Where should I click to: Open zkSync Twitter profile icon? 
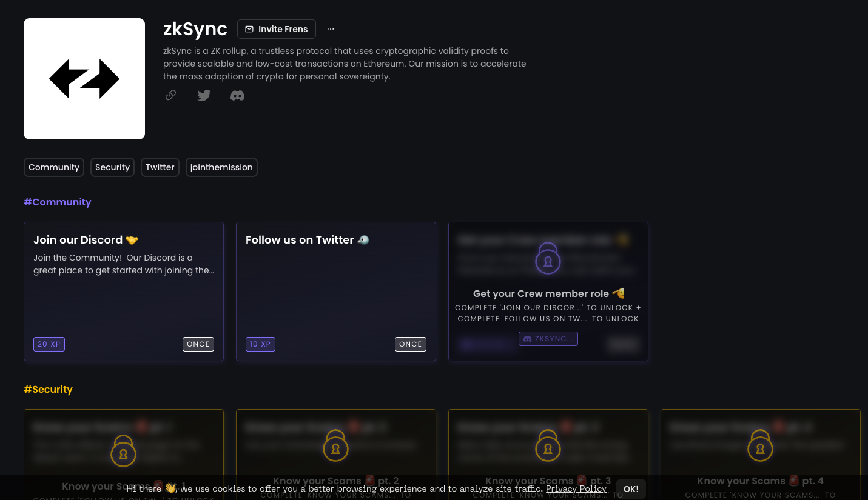204,95
